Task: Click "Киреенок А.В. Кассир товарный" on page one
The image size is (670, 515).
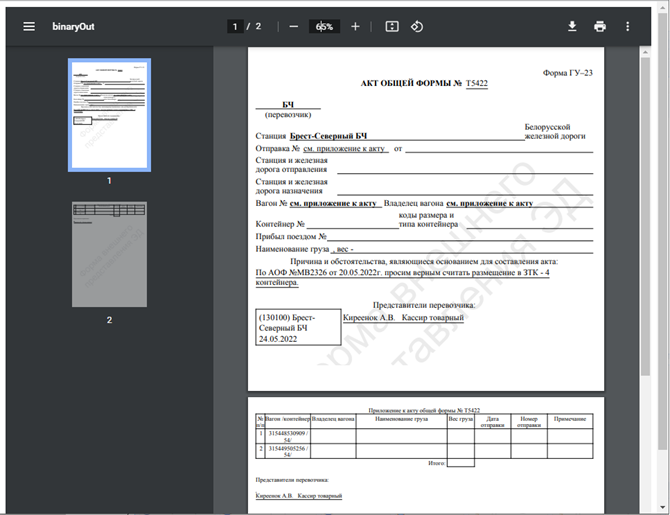Action: [x=403, y=318]
